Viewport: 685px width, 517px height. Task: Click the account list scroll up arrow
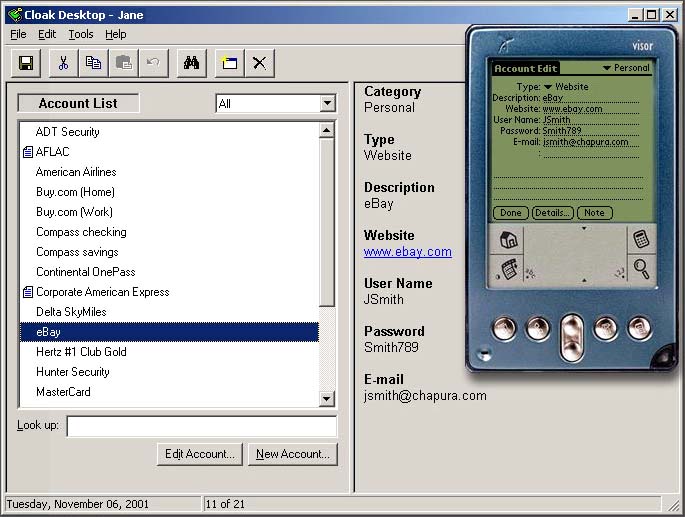pyautogui.click(x=327, y=130)
